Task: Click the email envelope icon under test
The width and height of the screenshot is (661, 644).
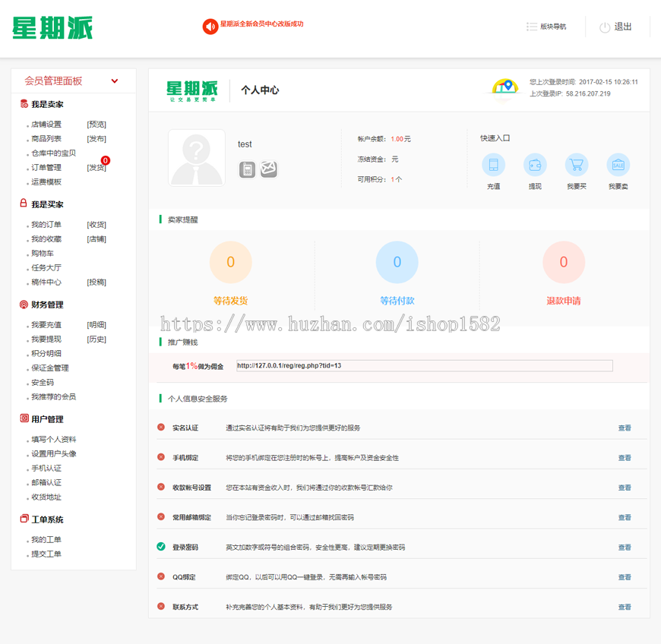Action: click(268, 169)
